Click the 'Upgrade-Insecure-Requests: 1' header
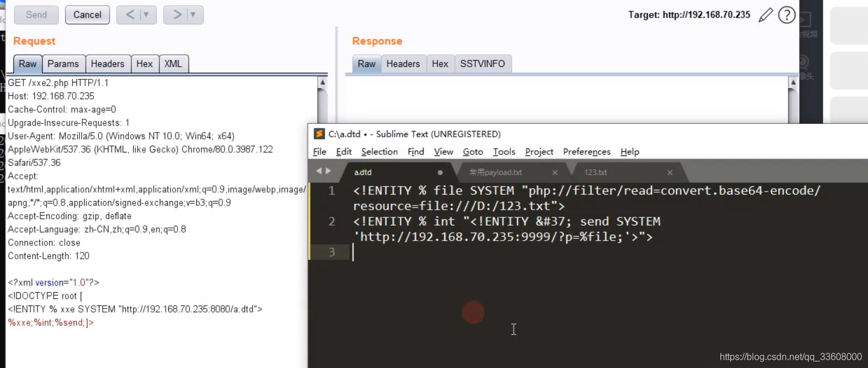Screen dimensions: 868x368 69,123
